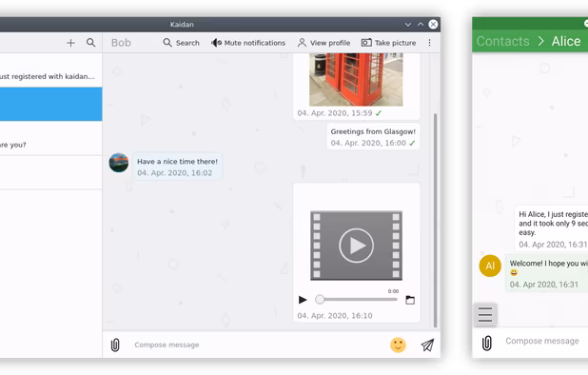Click 'Hi Alice, I just registe' message

552,228
